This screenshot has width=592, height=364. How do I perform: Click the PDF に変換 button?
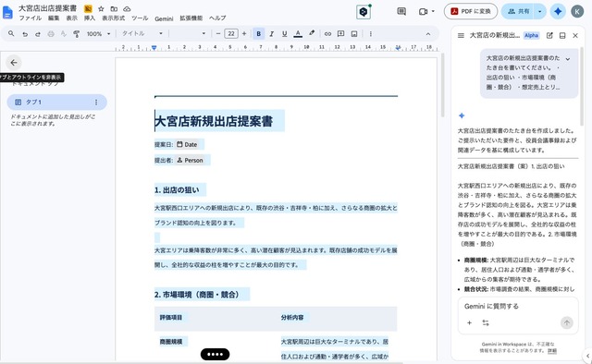click(x=471, y=11)
